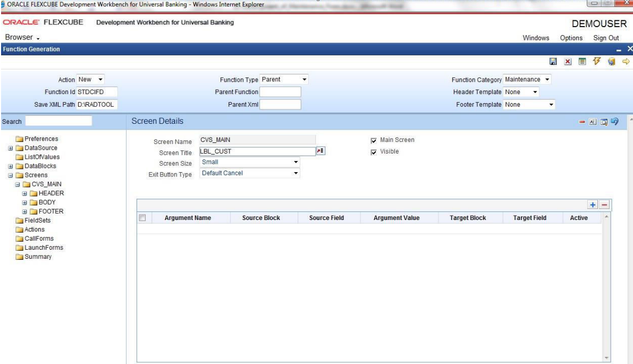Viewport: 633px width, 364px height.
Task: Click the CallForms folder icon
Action: click(19, 239)
